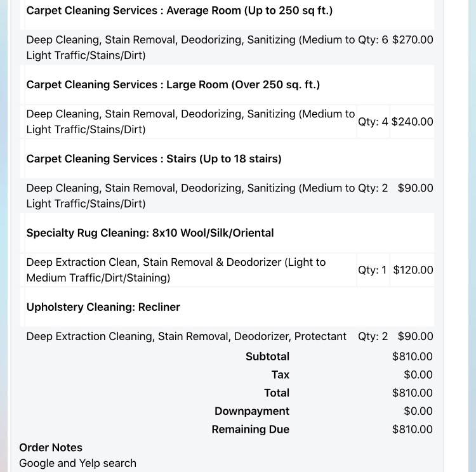Click the Large Room carpet cleaning heading

[173, 85]
